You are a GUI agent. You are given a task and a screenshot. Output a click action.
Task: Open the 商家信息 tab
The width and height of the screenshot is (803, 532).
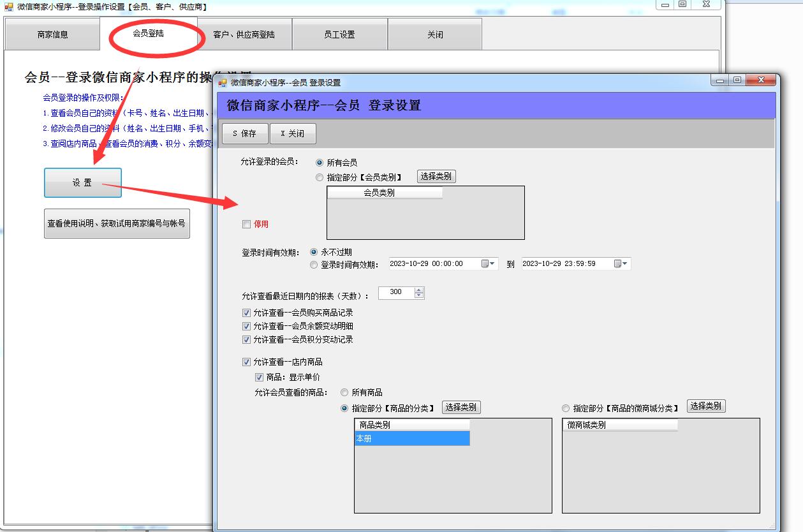coord(52,34)
